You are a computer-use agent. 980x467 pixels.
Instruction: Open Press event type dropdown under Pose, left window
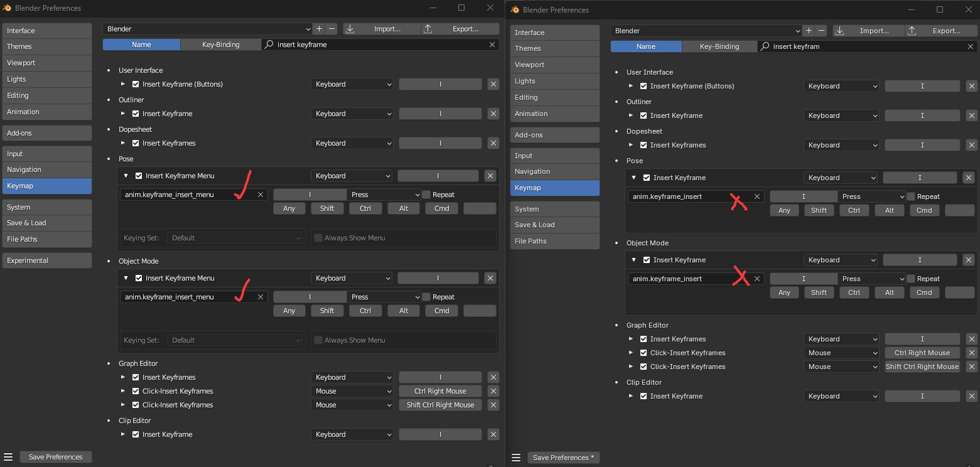pyautogui.click(x=384, y=195)
